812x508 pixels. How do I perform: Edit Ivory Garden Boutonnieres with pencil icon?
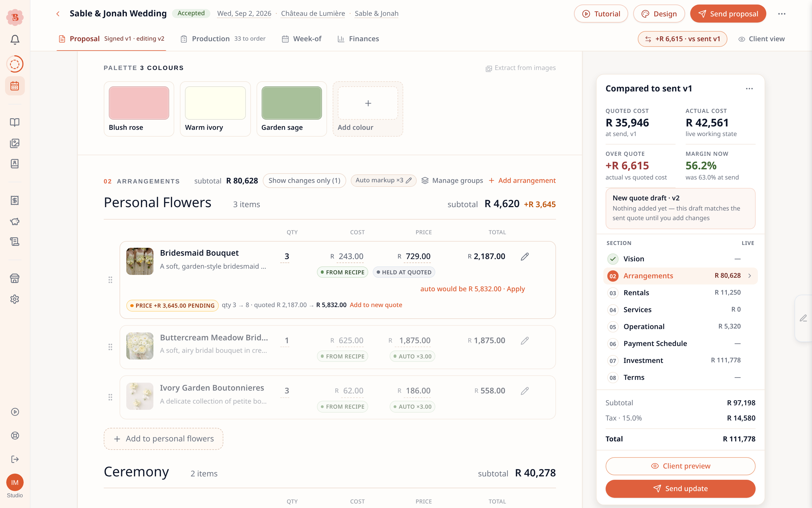point(525,391)
